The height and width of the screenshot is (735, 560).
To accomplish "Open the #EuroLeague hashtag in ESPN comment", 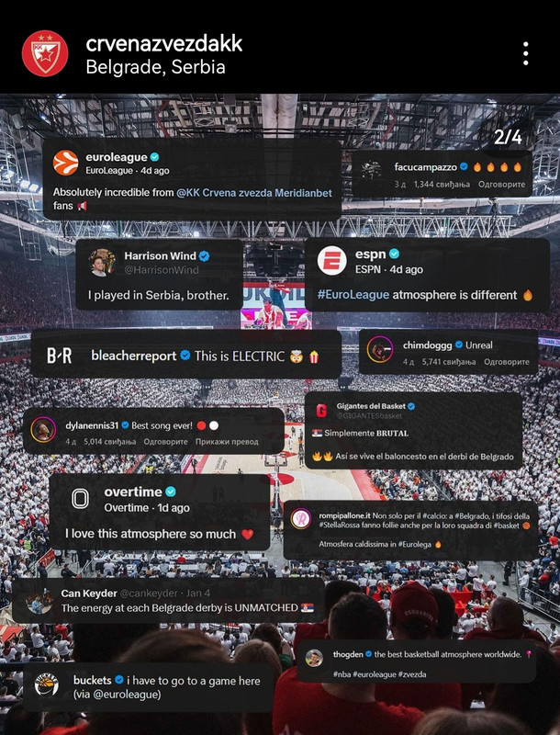I will click(x=353, y=295).
